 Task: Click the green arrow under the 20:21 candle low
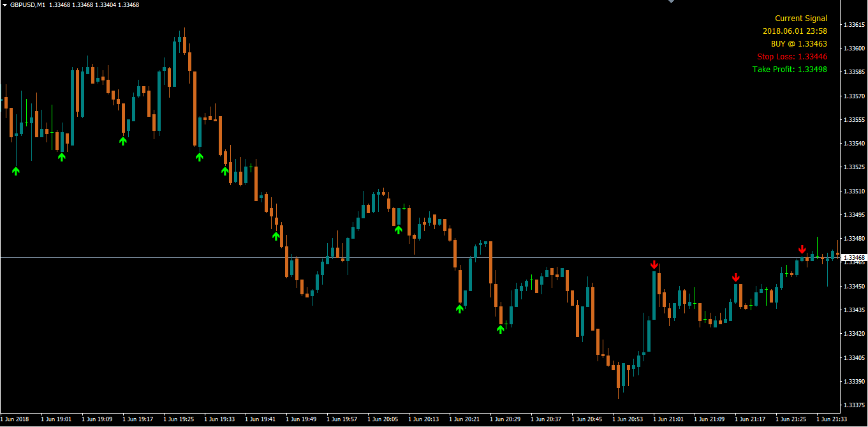pyautogui.click(x=460, y=309)
